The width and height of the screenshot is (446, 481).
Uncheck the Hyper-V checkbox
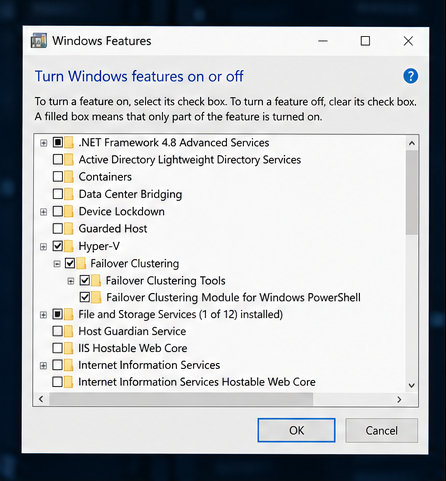tap(58, 246)
